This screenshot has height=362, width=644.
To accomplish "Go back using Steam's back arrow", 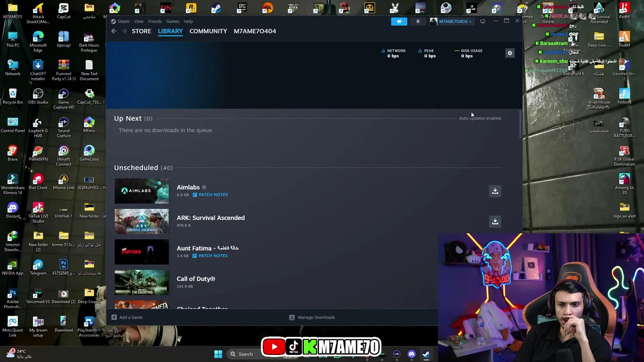I will [x=114, y=31].
